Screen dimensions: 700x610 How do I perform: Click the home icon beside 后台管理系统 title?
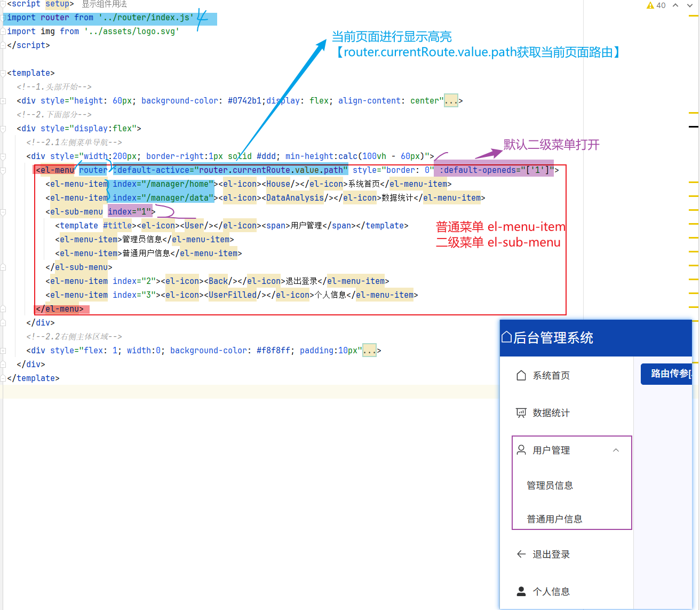click(507, 337)
